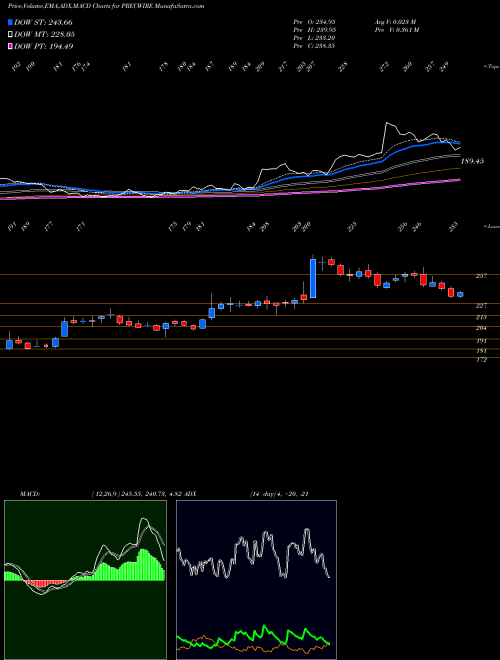Open the ADX indicator chart panel
This screenshot has height=660, width=500.
tap(256, 580)
